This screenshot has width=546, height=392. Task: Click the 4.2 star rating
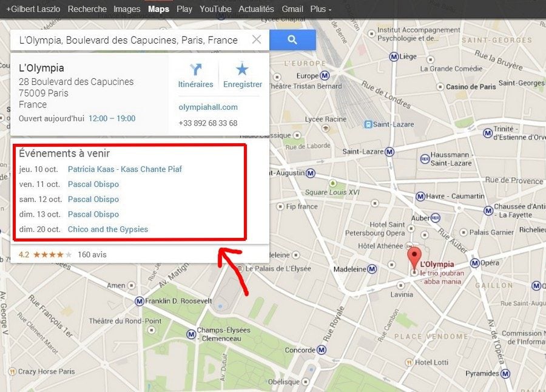tap(45, 254)
